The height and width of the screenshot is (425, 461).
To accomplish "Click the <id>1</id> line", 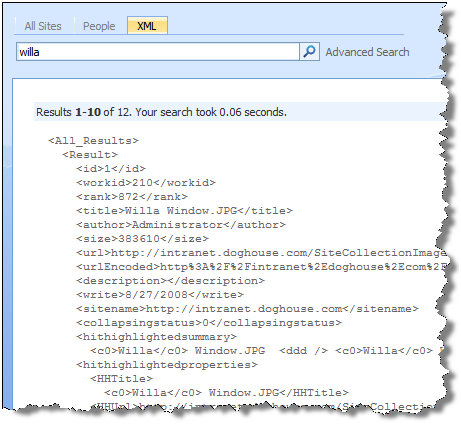I will [111, 169].
